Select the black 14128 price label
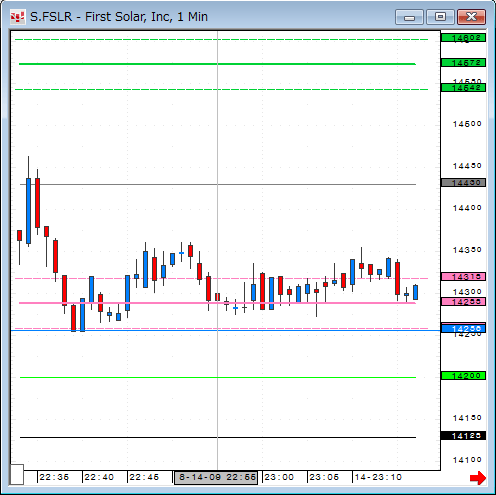 pos(463,436)
